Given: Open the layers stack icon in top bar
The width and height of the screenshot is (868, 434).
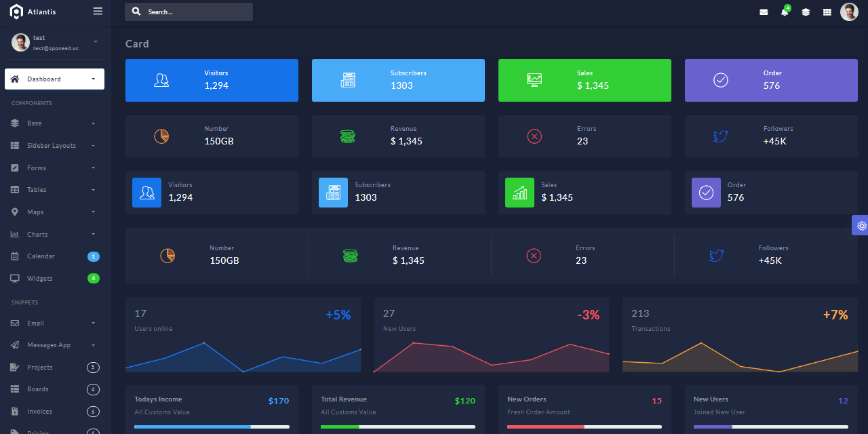Looking at the screenshot, I should click(805, 12).
